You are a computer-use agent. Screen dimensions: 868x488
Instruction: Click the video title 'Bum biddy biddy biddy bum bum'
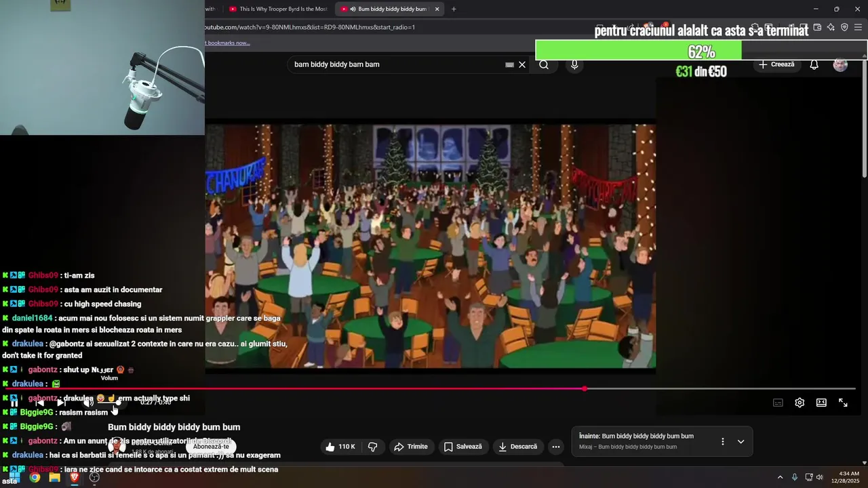(174, 427)
